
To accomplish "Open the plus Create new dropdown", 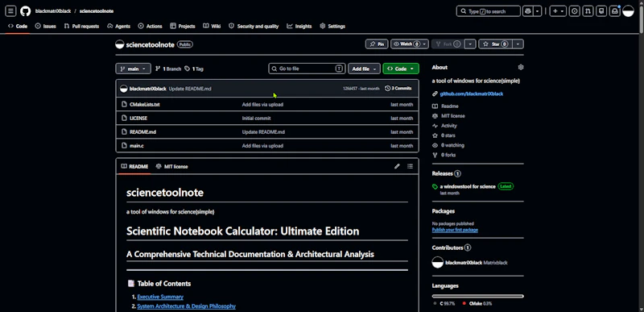I will [x=558, y=11].
